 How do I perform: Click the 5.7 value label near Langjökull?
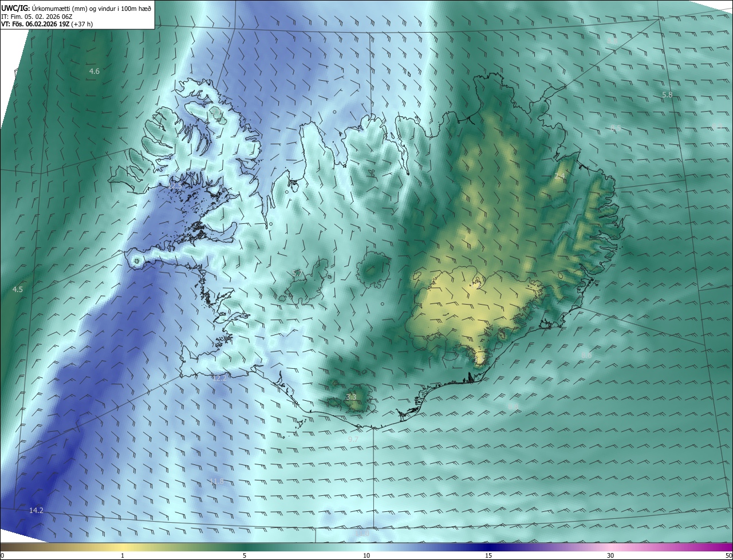coord(297,274)
